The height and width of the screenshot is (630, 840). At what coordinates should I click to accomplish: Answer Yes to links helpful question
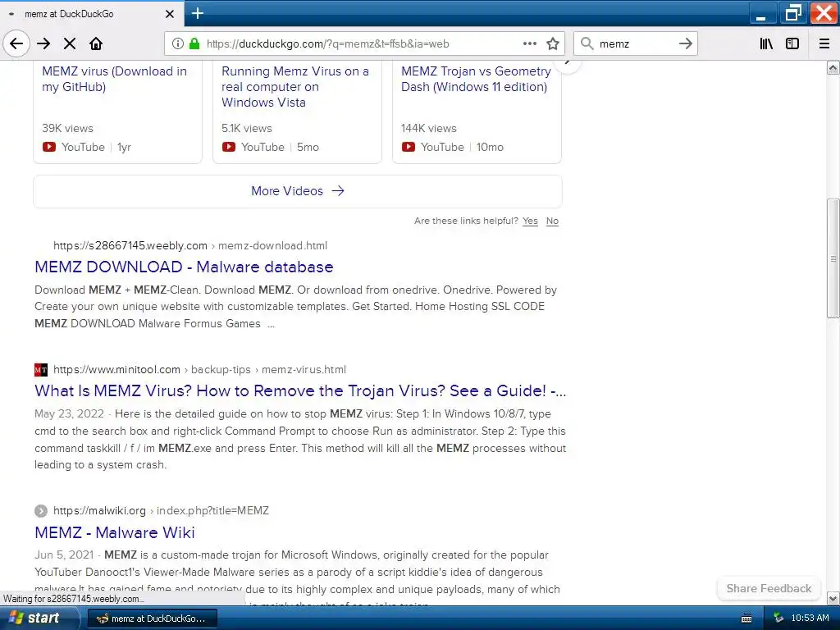tap(530, 221)
